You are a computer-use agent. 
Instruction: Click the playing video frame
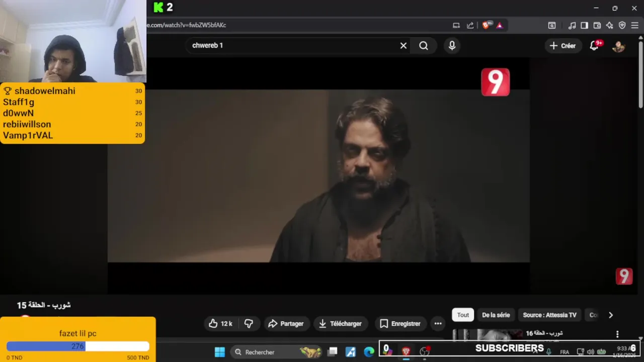coord(318,176)
